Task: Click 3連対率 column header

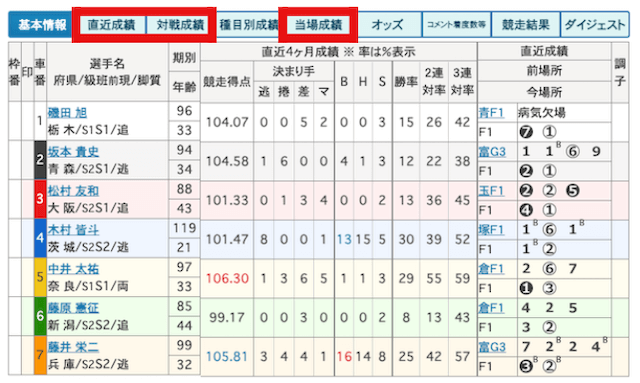Action: tap(462, 82)
